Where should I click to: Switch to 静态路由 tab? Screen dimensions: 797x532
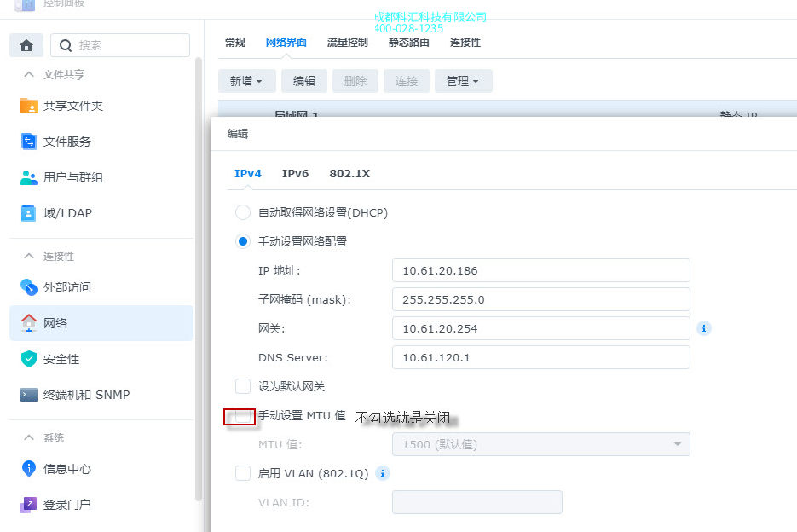coord(408,43)
